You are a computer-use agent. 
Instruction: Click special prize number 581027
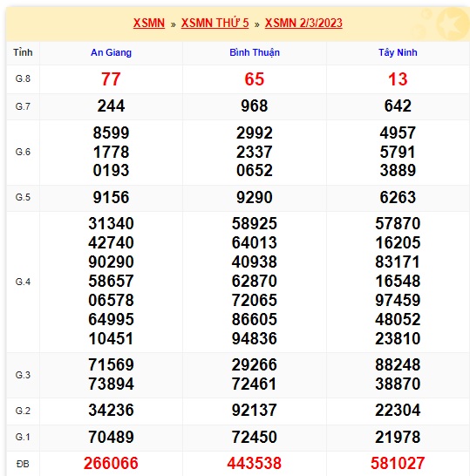point(398,463)
